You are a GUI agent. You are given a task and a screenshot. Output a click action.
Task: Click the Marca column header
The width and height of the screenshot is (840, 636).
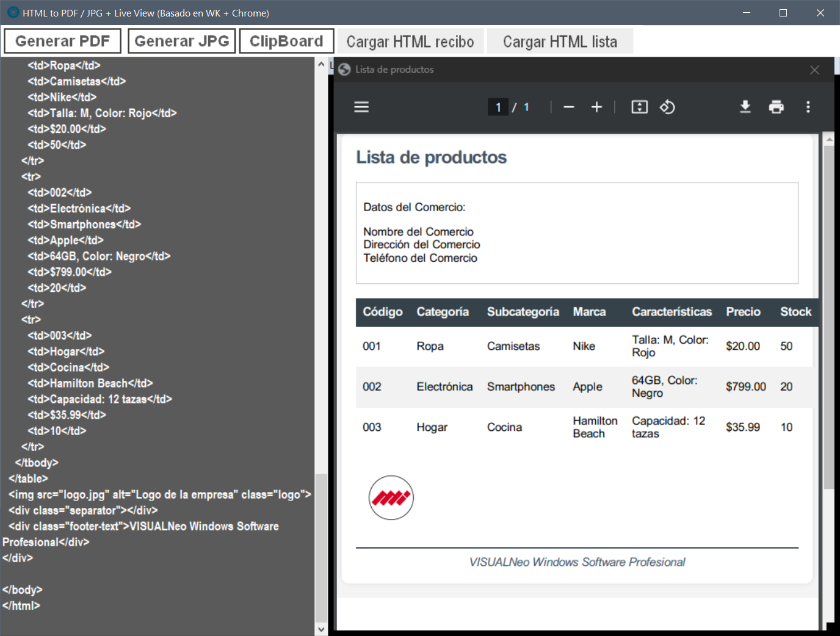click(589, 312)
